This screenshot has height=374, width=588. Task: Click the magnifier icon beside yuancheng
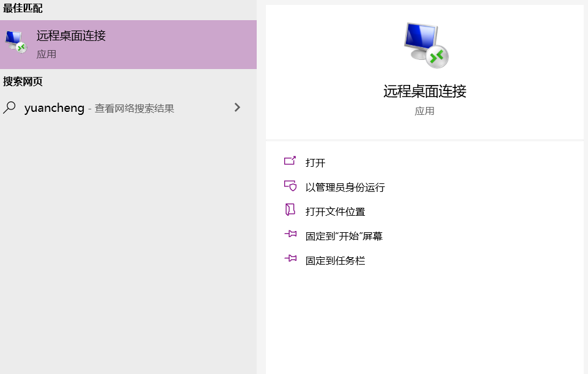coord(9,108)
